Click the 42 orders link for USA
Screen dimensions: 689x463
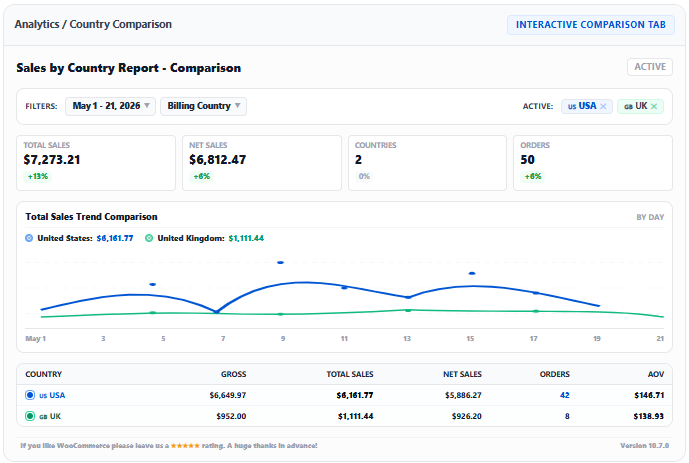pyautogui.click(x=565, y=395)
